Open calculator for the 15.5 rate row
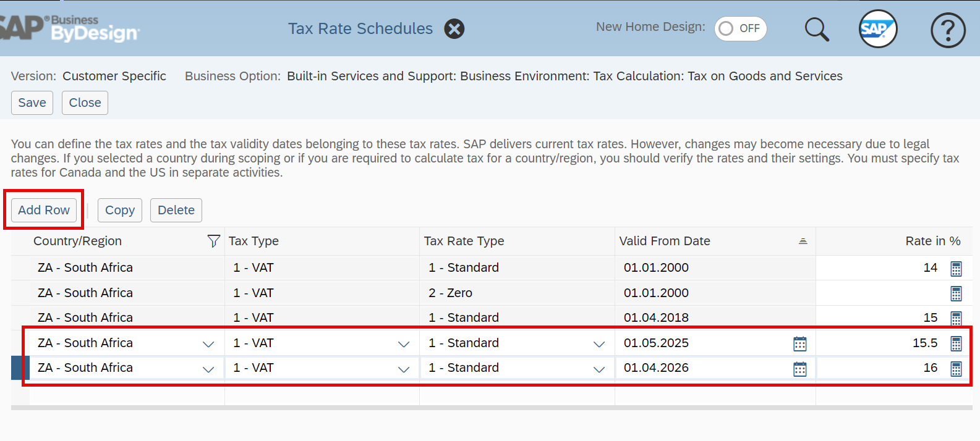The image size is (980, 441). tap(956, 344)
